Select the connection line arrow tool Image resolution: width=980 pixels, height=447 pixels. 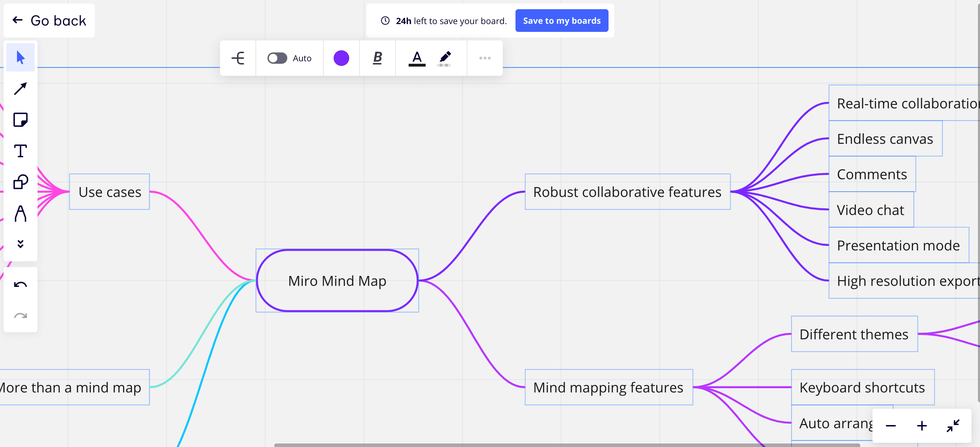tap(21, 89)
